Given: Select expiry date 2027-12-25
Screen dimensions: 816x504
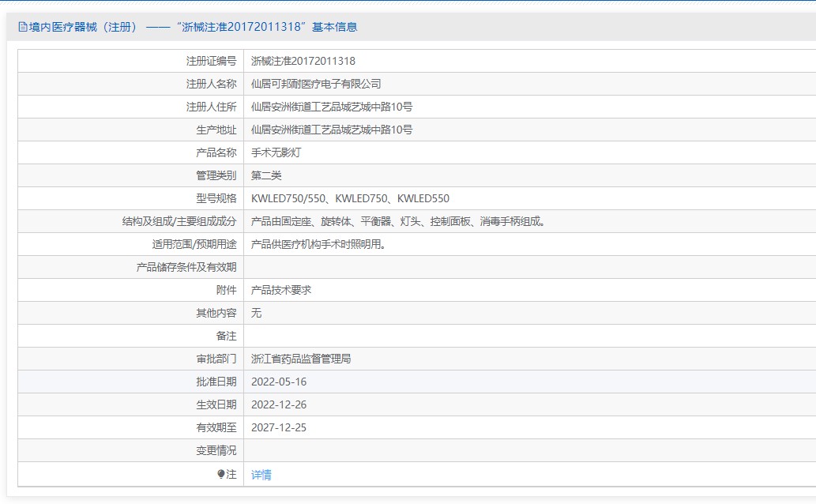Looking at the screenshot, I should tap(279, 427).
